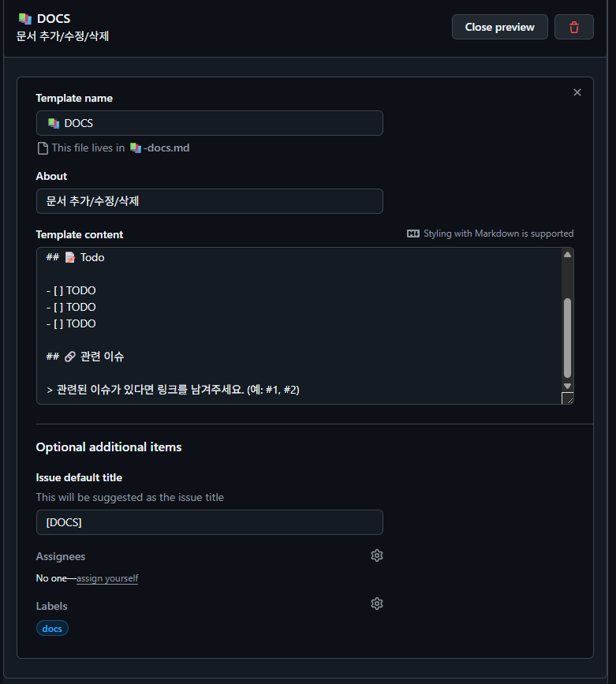
Task: Click the file icon beside 'This file lives in'
Action: pyautogui.click(x=43, y=148)
